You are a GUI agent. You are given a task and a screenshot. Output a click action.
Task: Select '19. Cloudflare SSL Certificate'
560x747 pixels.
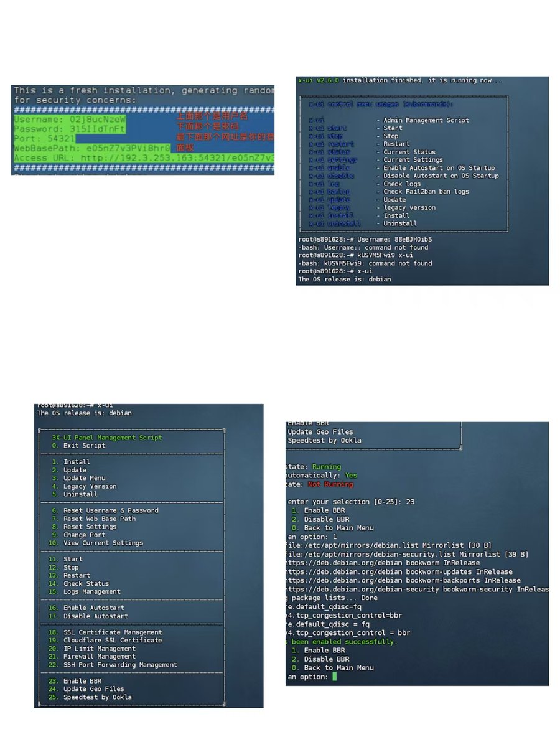(105, 641)
